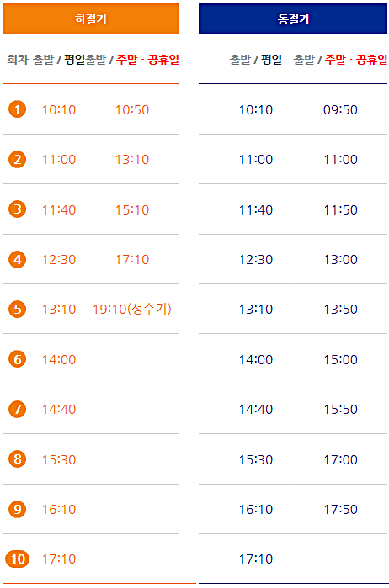Image resolution: width=389 pixels, height=588 pixels.
Task: Select the orange number 2 circle icon
Action: (18, 159)
